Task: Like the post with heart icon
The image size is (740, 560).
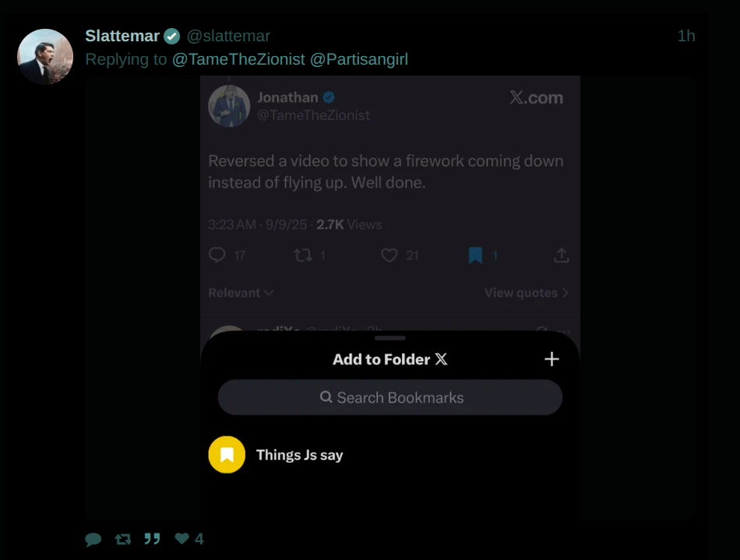Action: coord(181,538)
